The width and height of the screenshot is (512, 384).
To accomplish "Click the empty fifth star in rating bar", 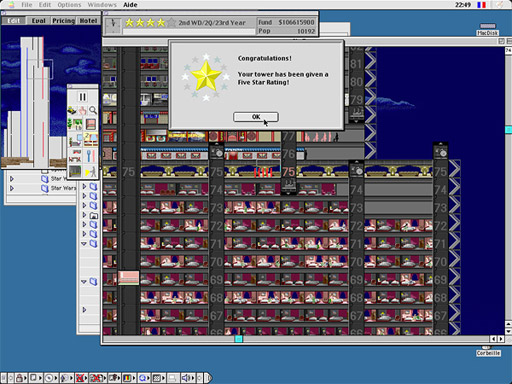I will (171, 23).
